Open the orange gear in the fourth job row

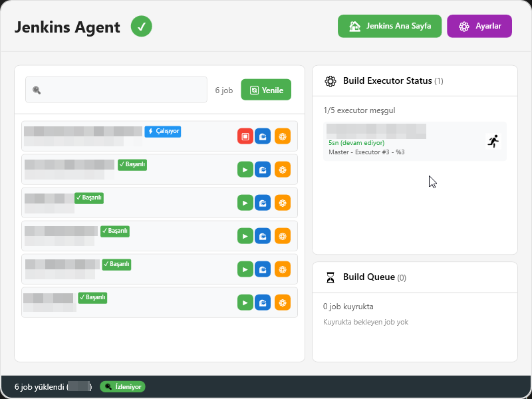[x=283, y=236]
